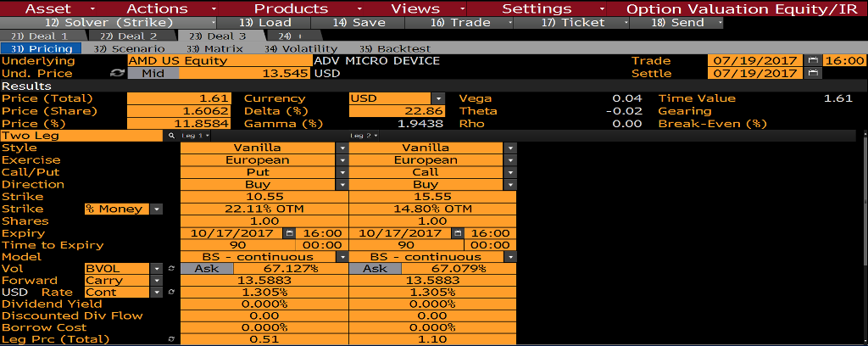The image size is (868, 346).
Task: Refresh the Vol row using its cycle icon
Action: (x=171, y=269)
